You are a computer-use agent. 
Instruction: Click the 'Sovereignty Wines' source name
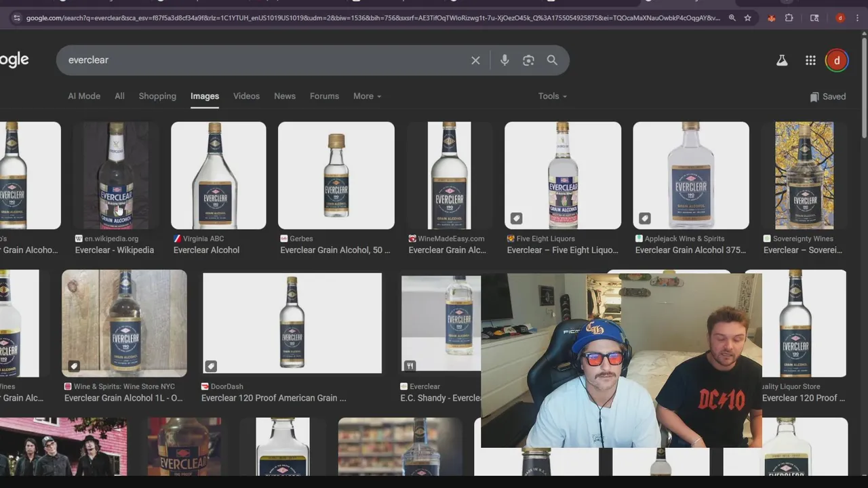click(803, 239)
